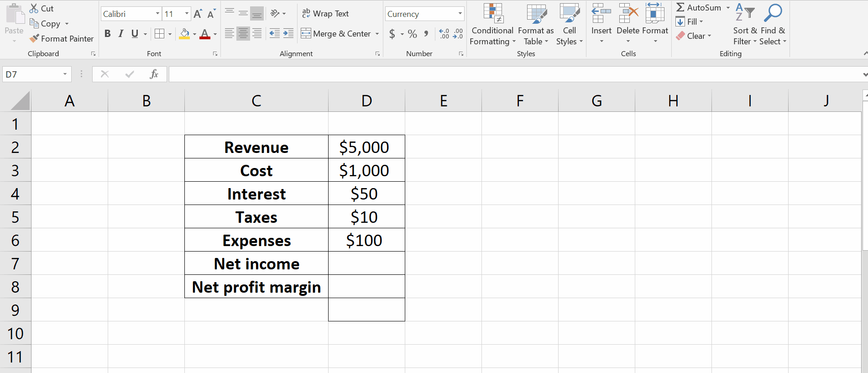Screen dimensions: 868x373
Task: Click the Paste clipboard icon
Action: click(x=15, y=14)
